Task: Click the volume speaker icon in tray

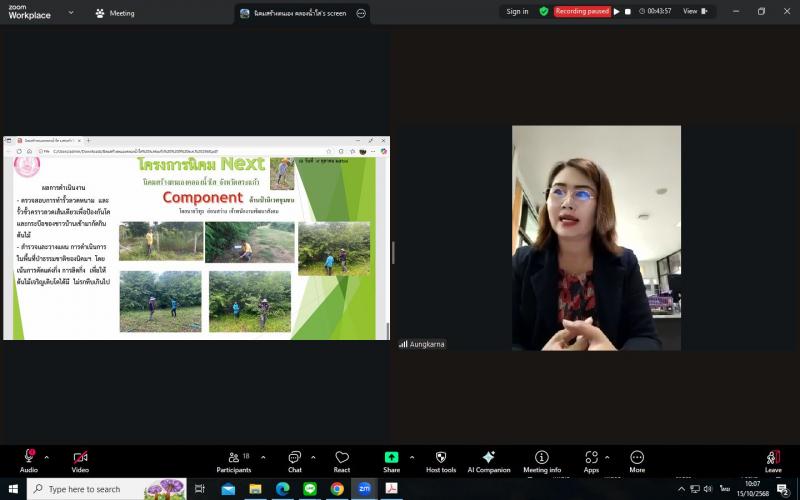Action: [x=708, y=489]
